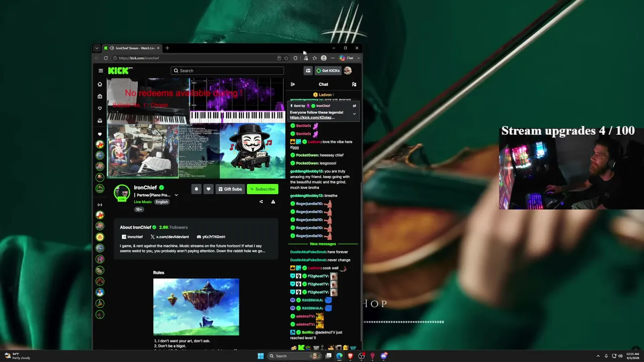The height and width of the screenshot is (362, 644).
Task: Open the Kick sidebar hamburger menu
Action: tap(101, 71)
